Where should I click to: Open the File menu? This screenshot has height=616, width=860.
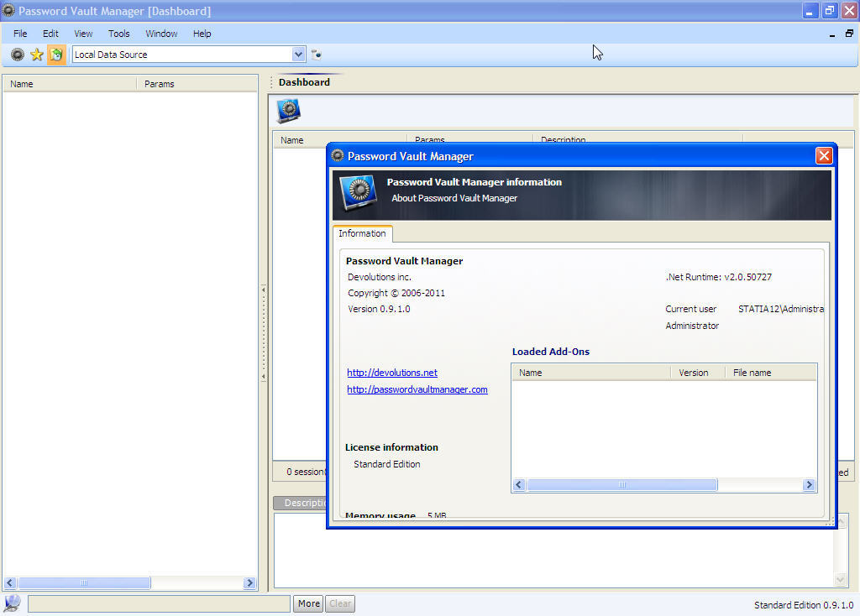point(20,34)
